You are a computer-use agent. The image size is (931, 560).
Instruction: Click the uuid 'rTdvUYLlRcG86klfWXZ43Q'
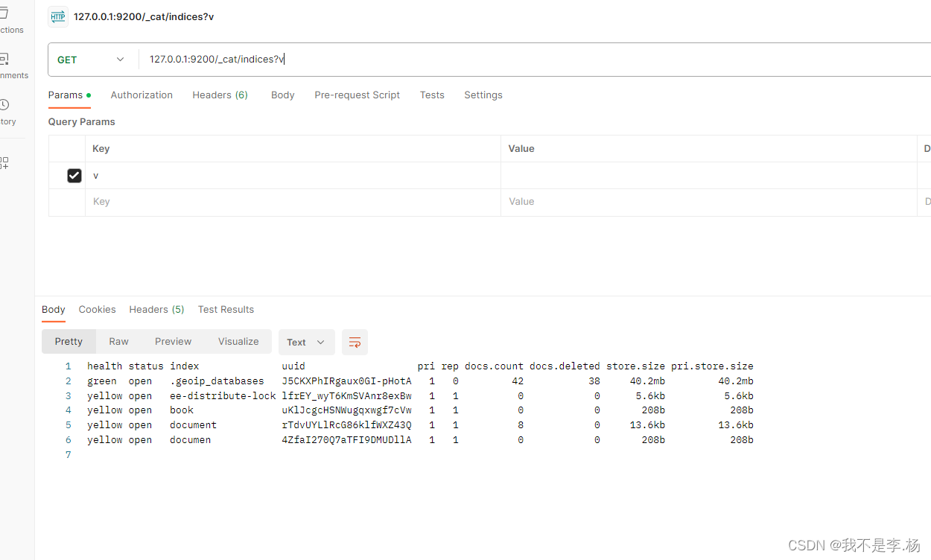(x=346, y=425)
